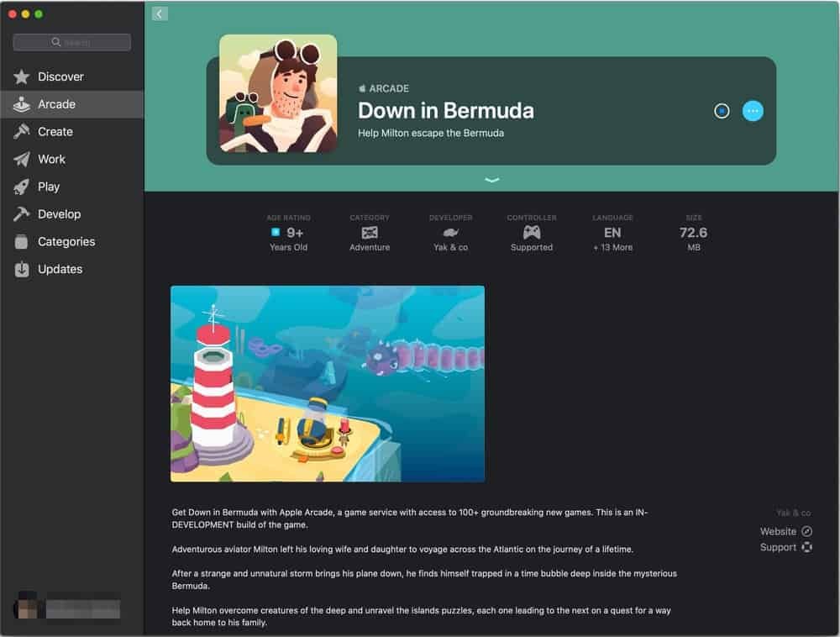
Task: Click the '9+ Years Old' age label
Action: [x=288, y=240]
